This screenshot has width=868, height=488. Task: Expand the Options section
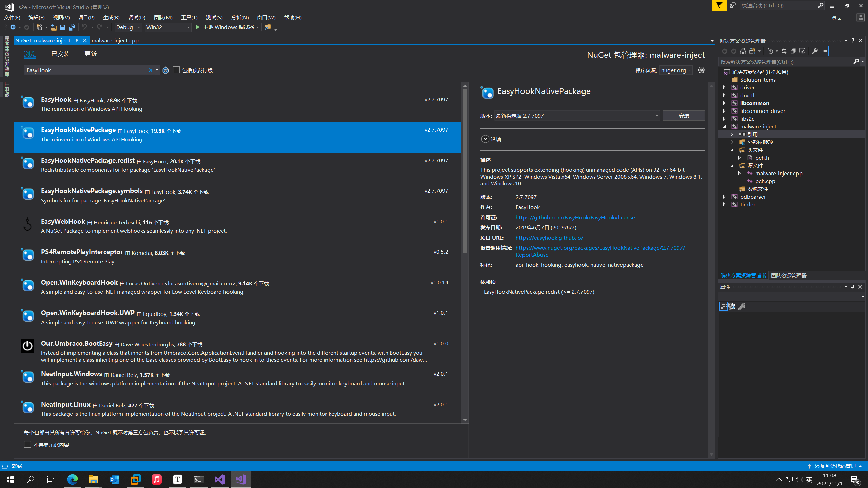click(x=485, y=139)
